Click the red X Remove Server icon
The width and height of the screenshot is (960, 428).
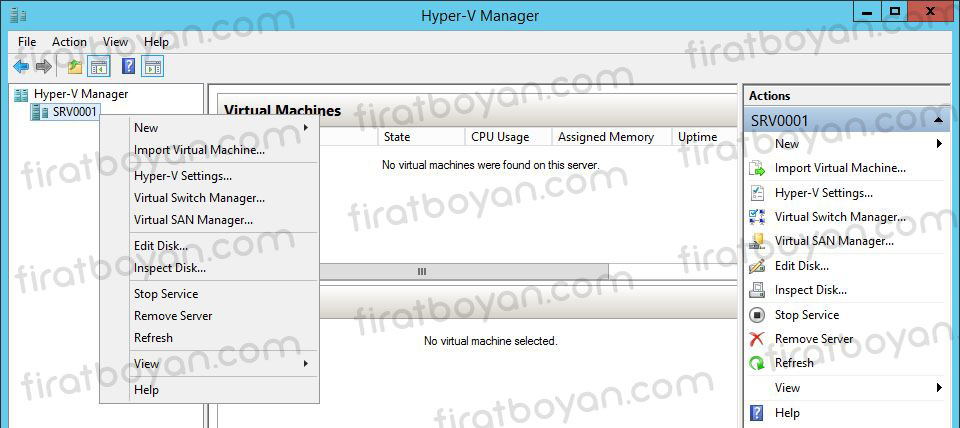(x=757, y=339)
